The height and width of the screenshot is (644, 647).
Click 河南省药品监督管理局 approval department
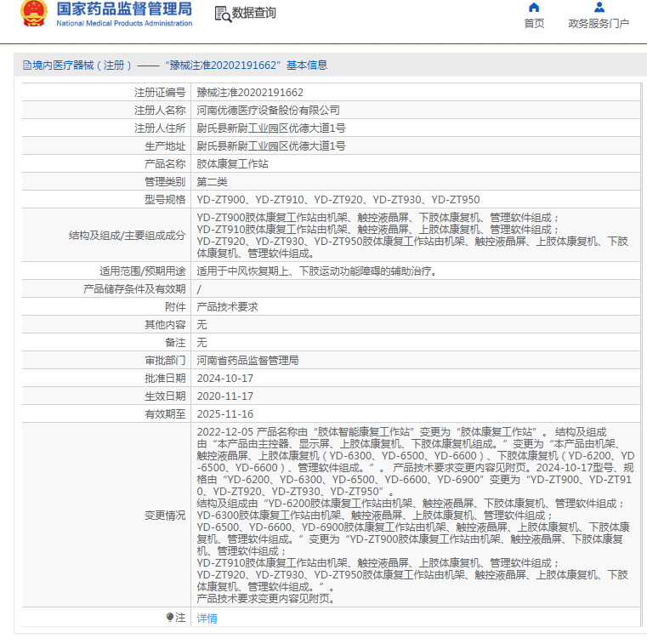247,361
